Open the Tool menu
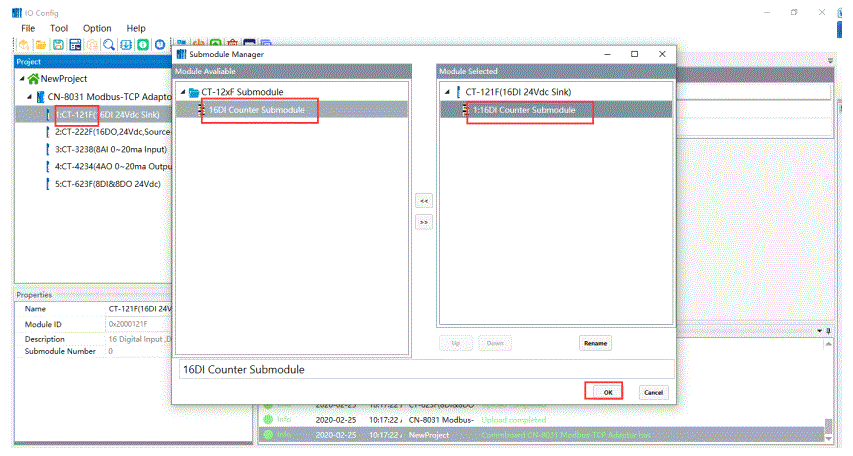853x456 pixels. (59, 28)
